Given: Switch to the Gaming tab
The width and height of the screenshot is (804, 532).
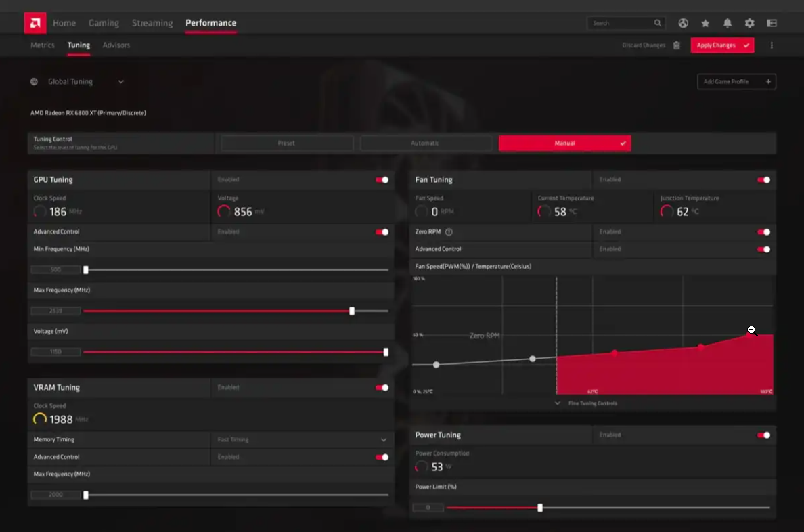Looking at the screenshot, I should pos(104,23).
